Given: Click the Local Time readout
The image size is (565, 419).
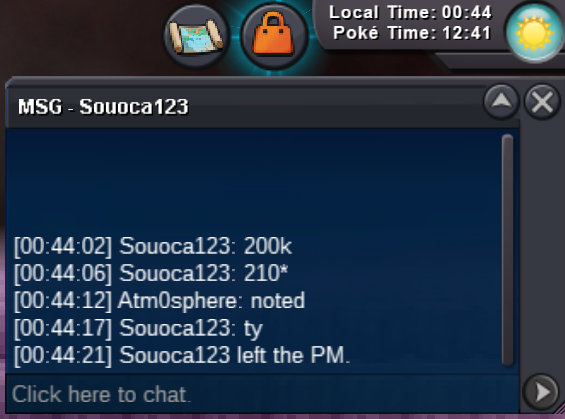Looking at the screenshot, I should coord(410,13).
